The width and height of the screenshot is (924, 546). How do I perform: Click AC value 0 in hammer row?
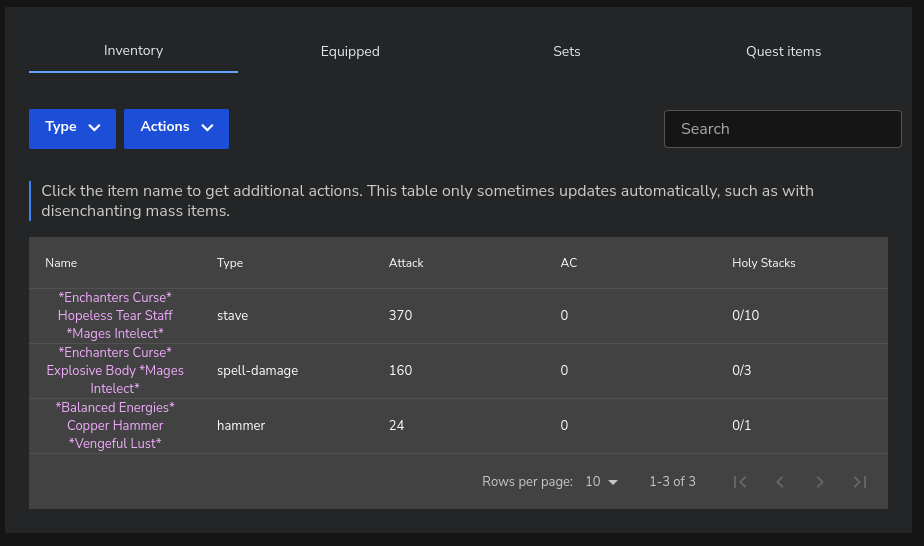point(564,425)
